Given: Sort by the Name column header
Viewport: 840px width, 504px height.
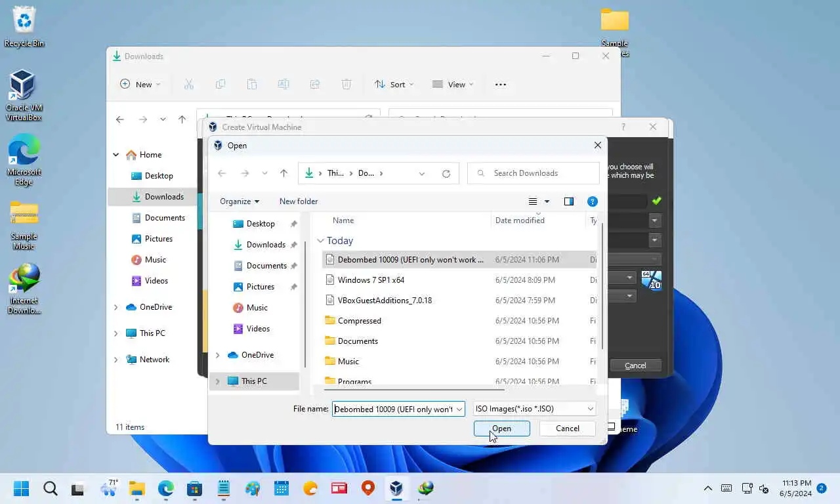Looking at the screenshot, I should pos(343,220).
